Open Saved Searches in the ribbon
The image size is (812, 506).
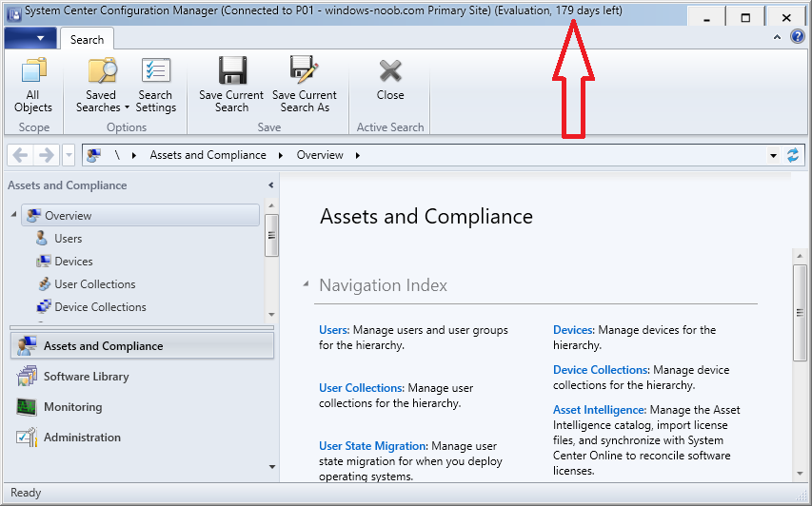tap(102, 86)
